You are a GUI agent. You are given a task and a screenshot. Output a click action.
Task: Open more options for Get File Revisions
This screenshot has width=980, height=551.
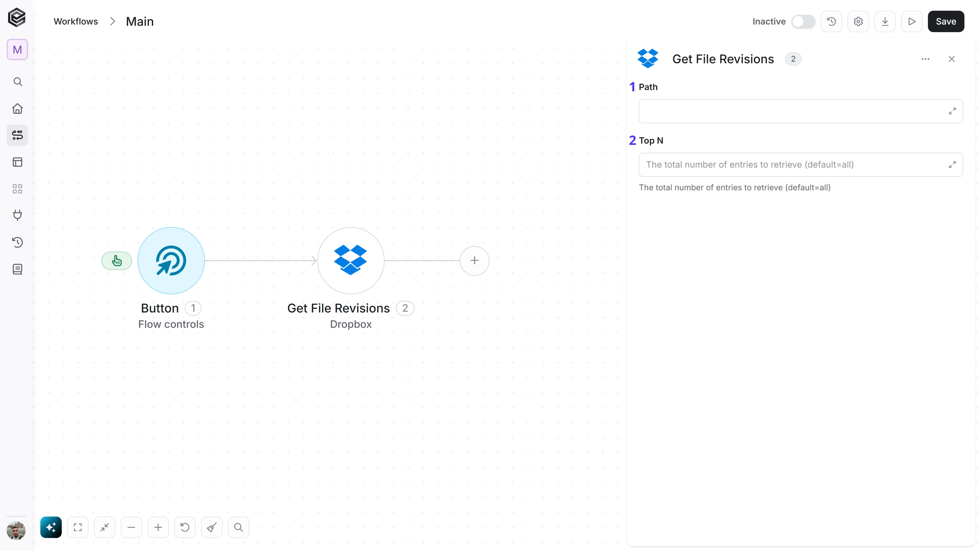tap(925, 59)
